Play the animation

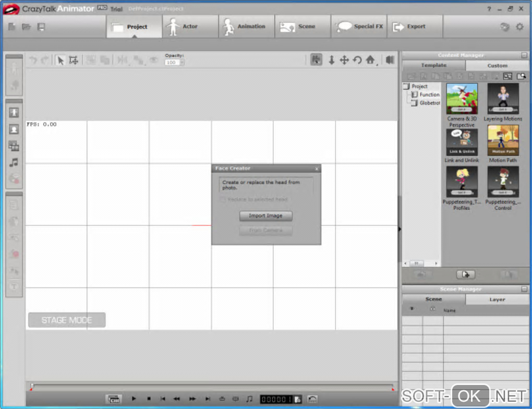click(134, 399)
